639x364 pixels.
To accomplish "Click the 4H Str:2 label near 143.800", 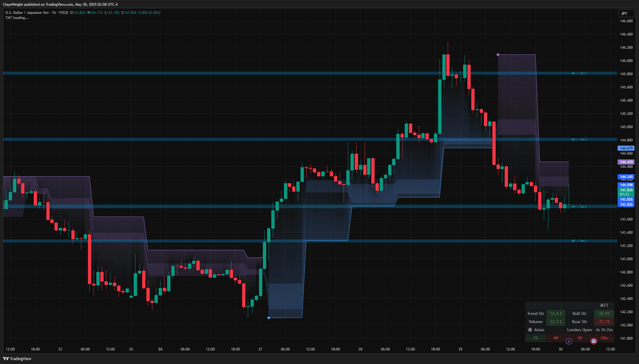I will (579, 207).
